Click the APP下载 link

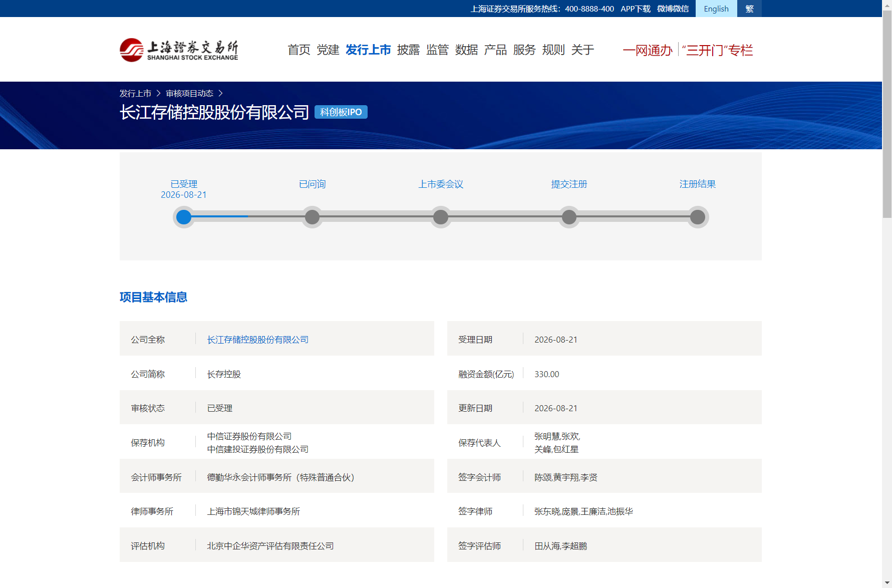(x=636, y=9)
